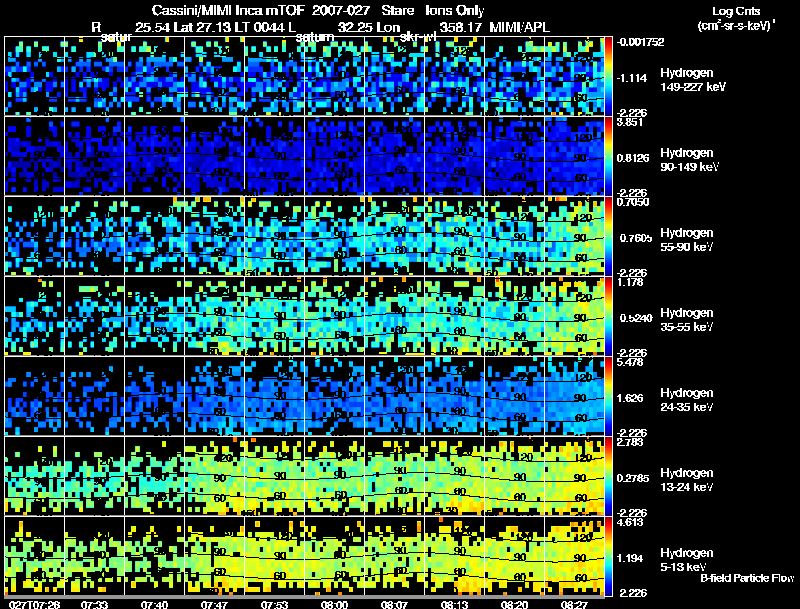Screen dimensions: 800x609
Task: Click color bar beside 35-55 keV row
Action: click(x=608, y=316)
